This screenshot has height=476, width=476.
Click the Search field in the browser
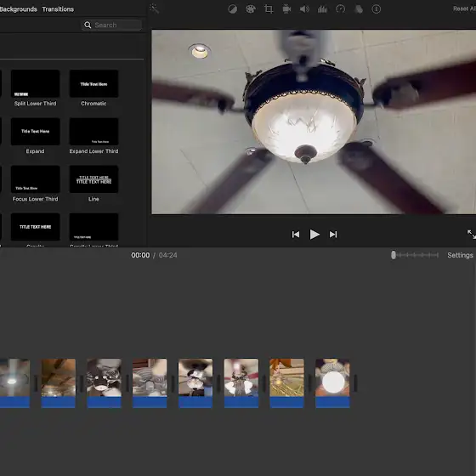point(111,25)
